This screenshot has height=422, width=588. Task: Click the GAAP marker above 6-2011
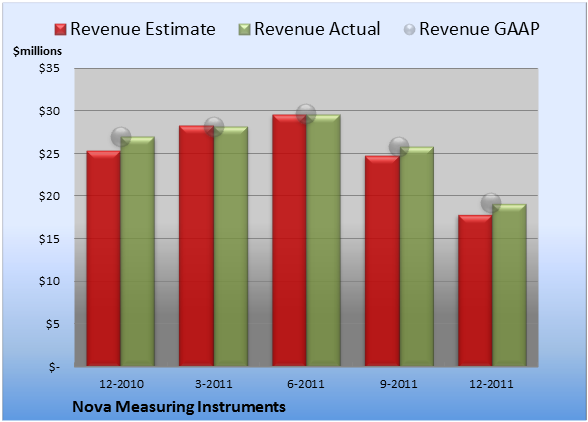click(306, 114)
